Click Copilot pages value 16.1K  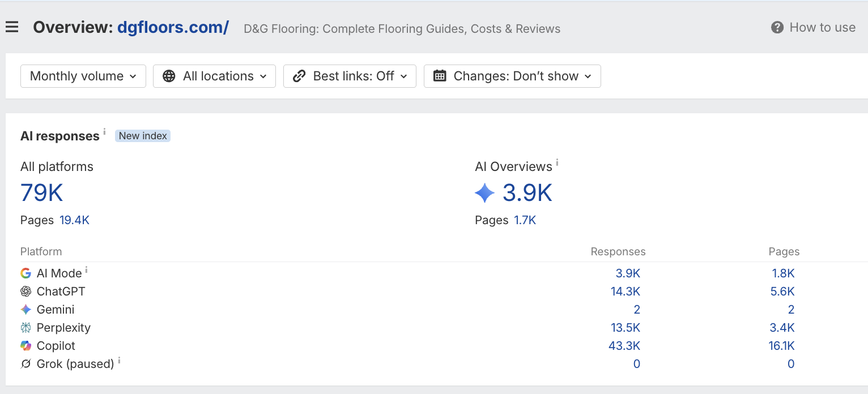[782, 346]
